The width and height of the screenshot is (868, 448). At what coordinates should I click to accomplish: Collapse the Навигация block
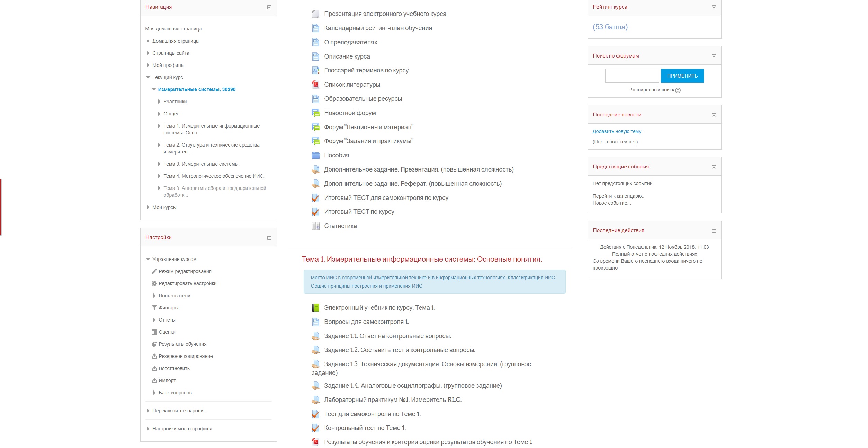point(269,7)
